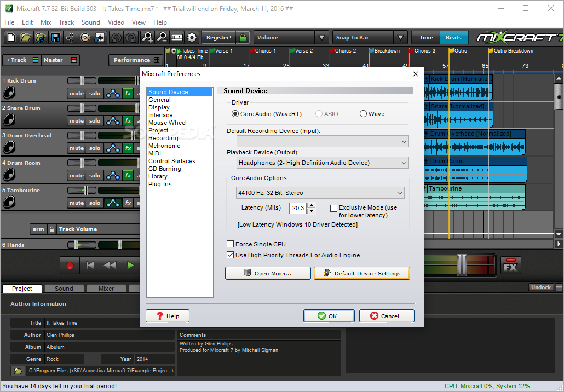The image size is (564, 392).
Task: Open the Sound menu
Action: click(91, 22)
